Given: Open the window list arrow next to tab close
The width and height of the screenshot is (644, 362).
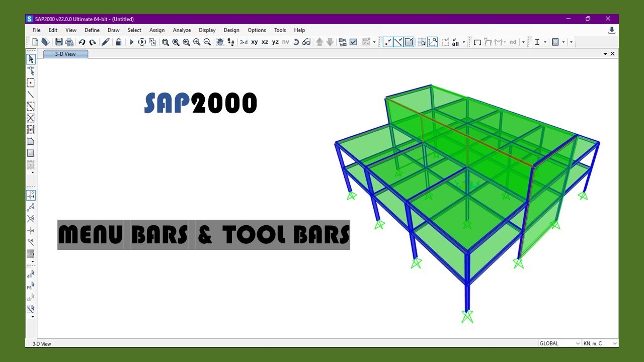Looking at the screenshot, I should (605, 54).
